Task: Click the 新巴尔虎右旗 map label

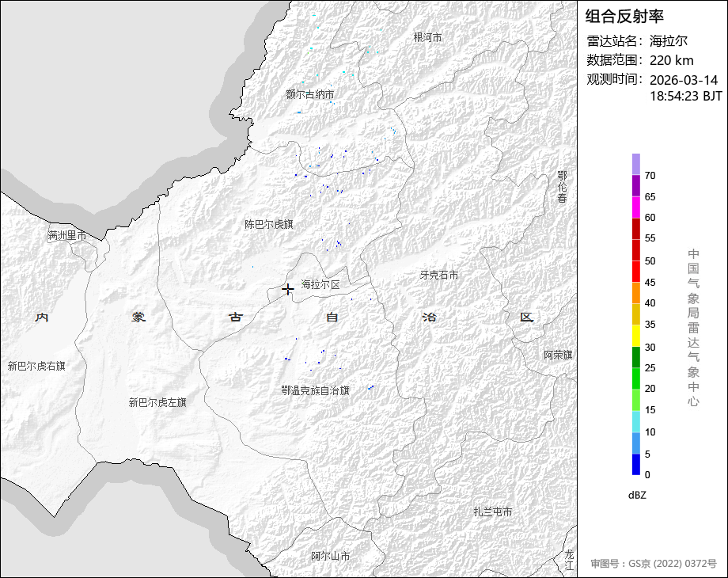Action: click(36, 366)
